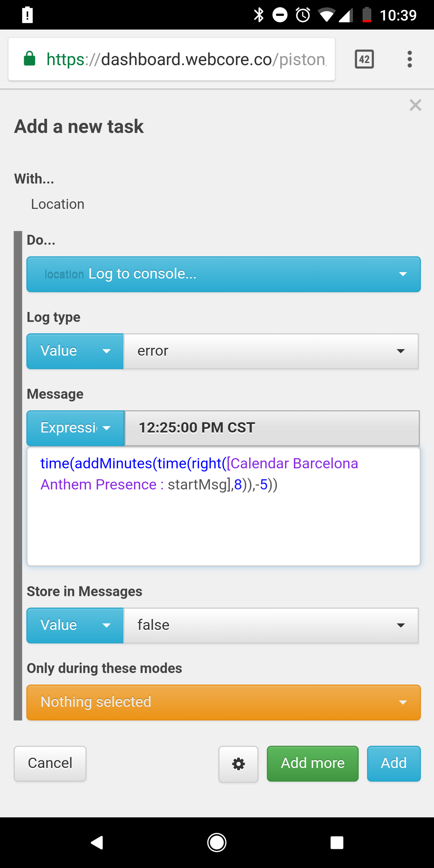Open the Expression operand type dropdown
434x868 pixels.
tap(75, 428)
